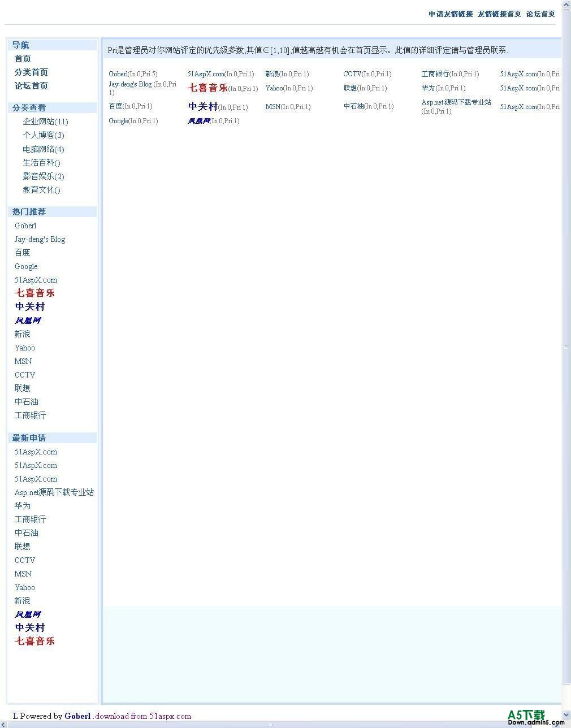Click vertical scrollbar down arrow
Image resolution: width=571 pixels, height=728 pixels.
[x=566, y=714]
